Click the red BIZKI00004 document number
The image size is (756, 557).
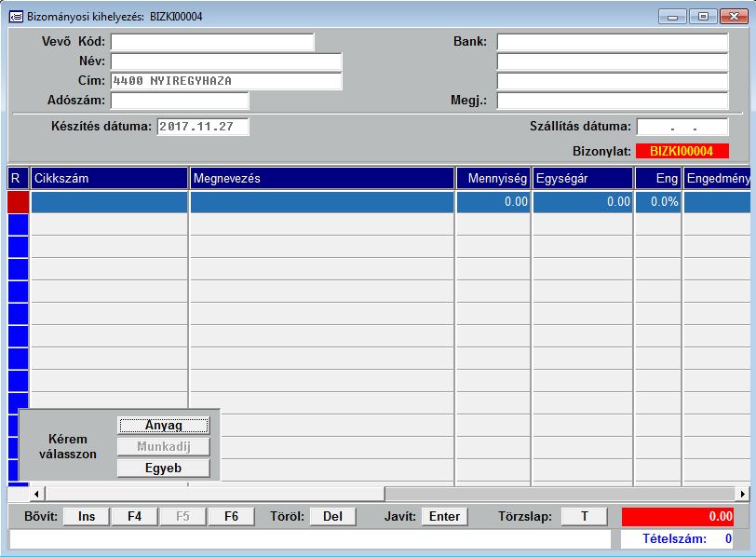point(682,152)
